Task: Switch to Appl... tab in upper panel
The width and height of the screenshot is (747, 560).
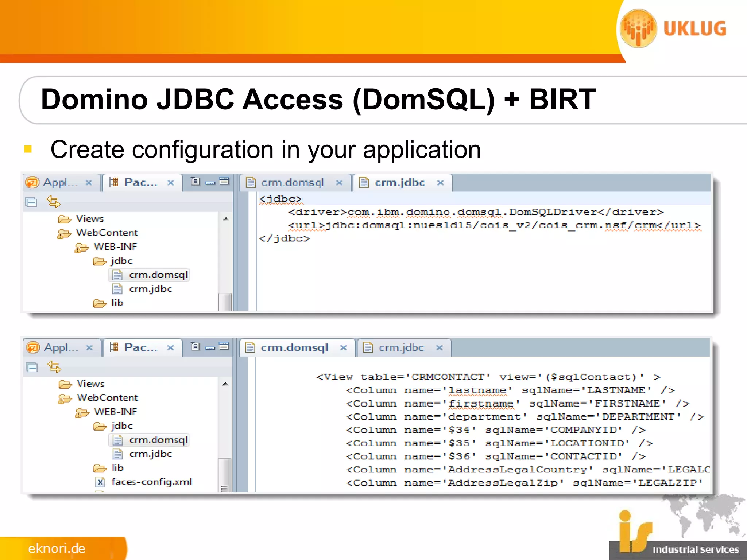Action: click(61, 182)
